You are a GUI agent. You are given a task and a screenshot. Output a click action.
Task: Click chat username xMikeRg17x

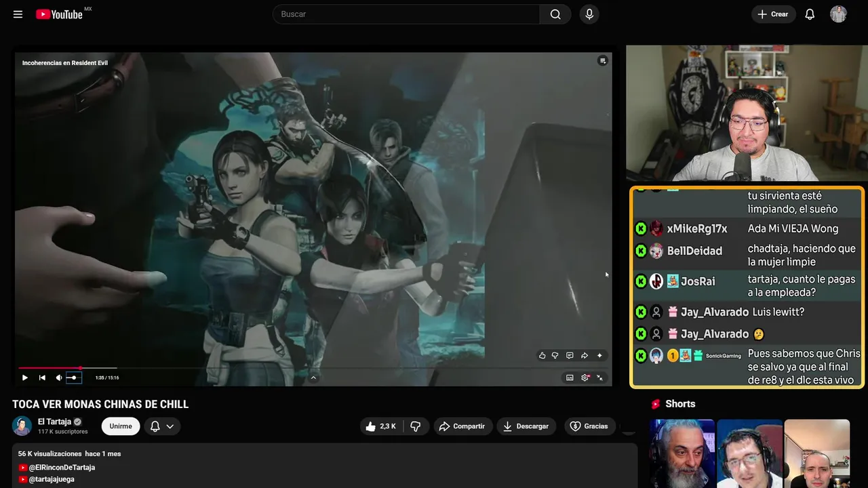point(697,228)
